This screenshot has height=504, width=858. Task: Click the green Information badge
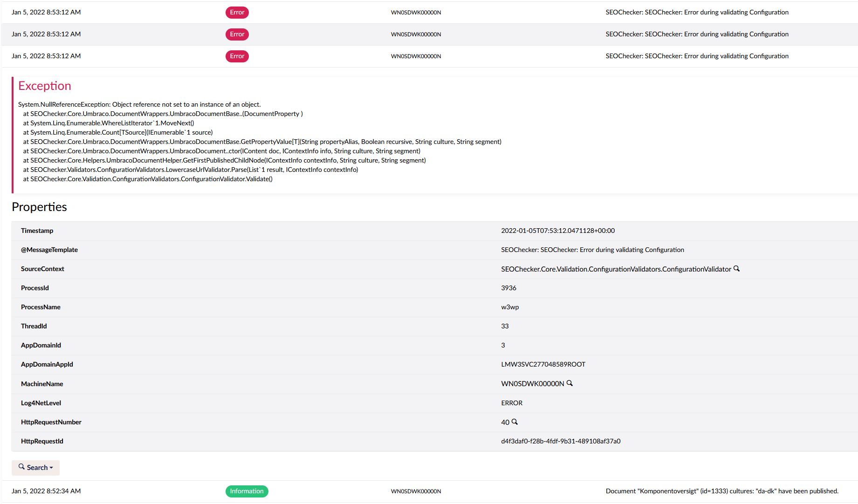(247, 491)
